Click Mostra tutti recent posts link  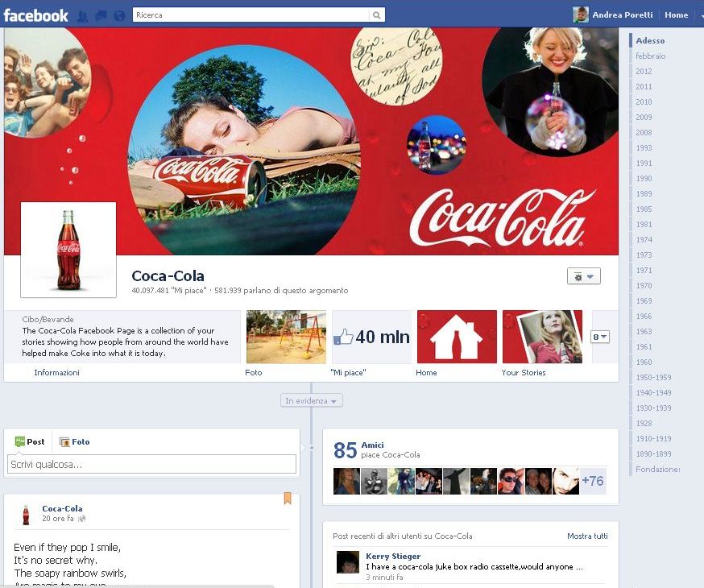point(587,536)
